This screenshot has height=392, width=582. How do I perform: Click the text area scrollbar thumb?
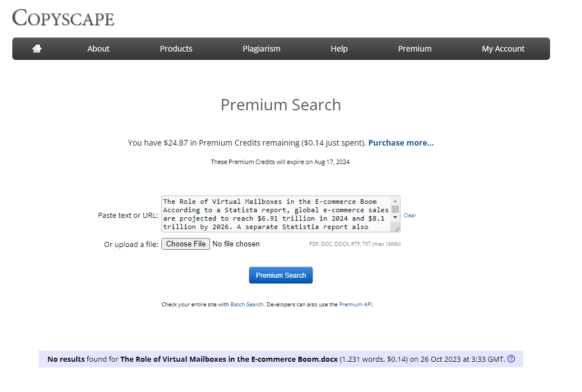tap(395, 209)
